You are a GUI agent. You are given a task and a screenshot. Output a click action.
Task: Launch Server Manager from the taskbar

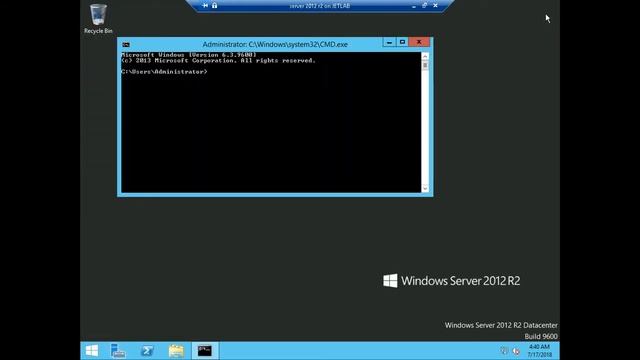[118, 351]
